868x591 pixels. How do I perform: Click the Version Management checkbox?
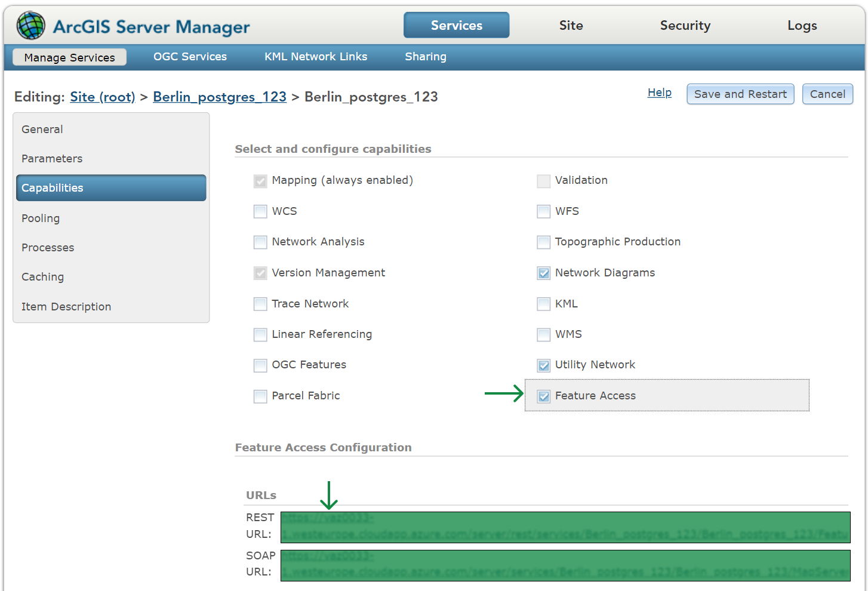260,273
